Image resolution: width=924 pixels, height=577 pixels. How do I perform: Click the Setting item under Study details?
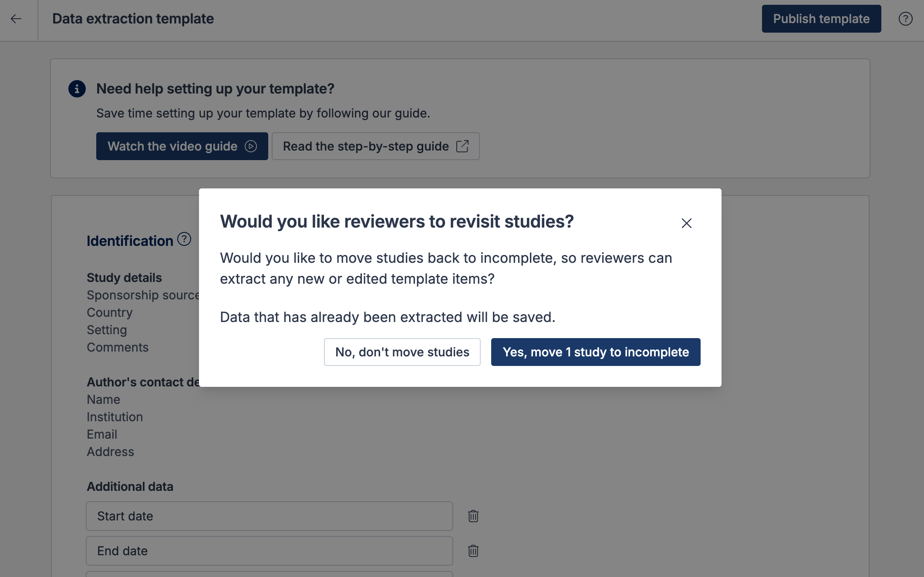click(107, 330)
